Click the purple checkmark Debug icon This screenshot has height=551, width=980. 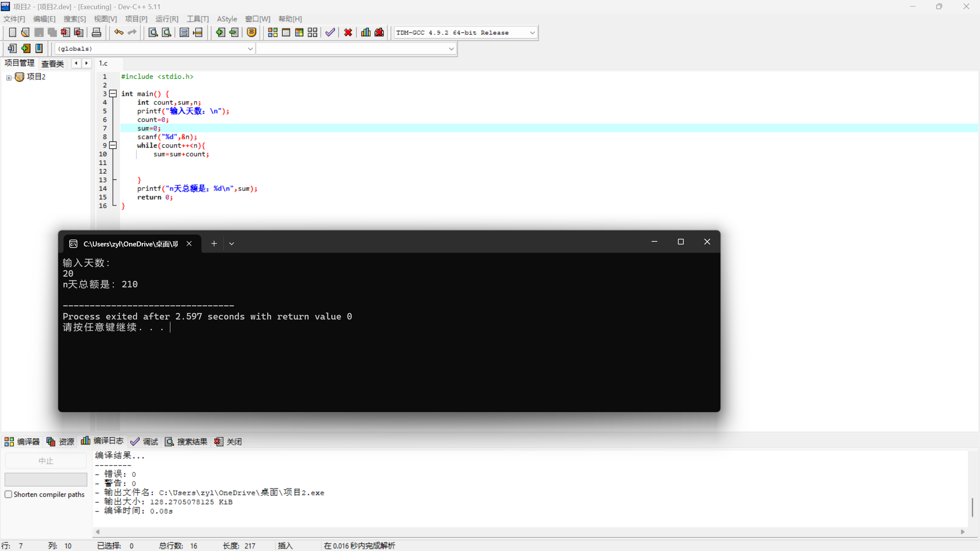pyautogui.click(x=330, y=33)
